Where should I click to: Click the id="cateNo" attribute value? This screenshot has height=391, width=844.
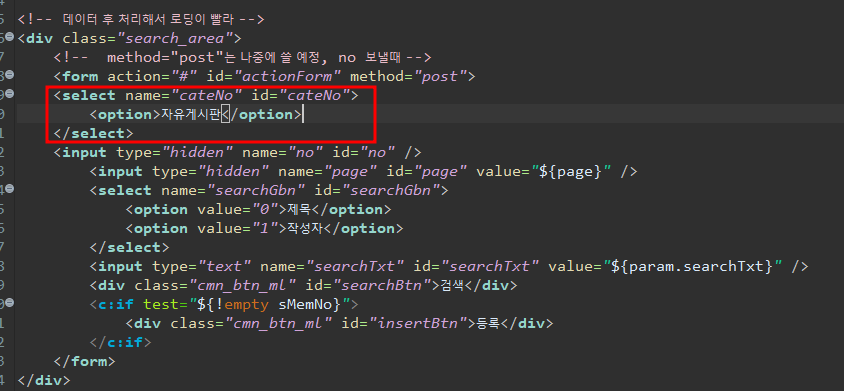(314, 95)
